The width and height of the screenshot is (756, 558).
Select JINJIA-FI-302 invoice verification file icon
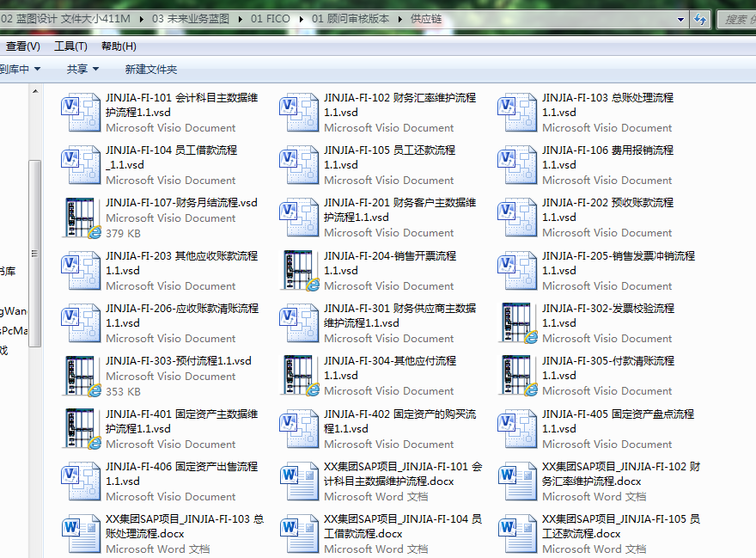coord(517,323)
